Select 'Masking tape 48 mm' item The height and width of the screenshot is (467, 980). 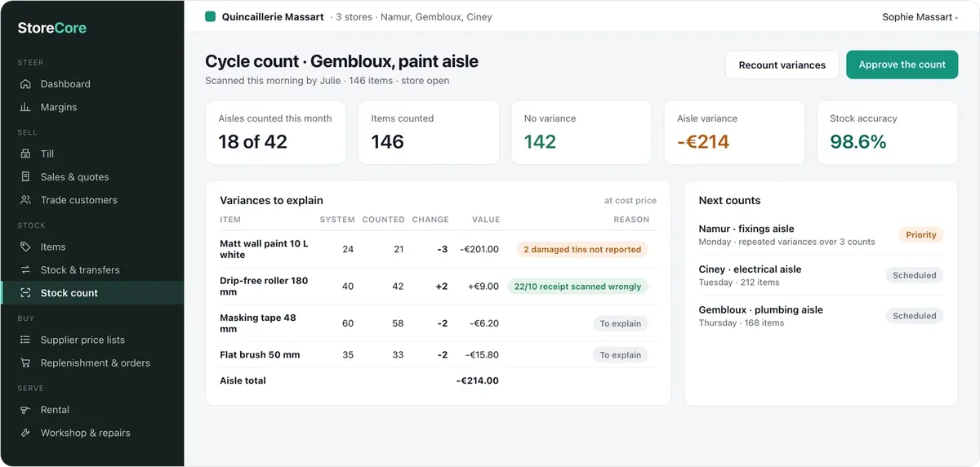pyautogui.click(x=258, y=323)
